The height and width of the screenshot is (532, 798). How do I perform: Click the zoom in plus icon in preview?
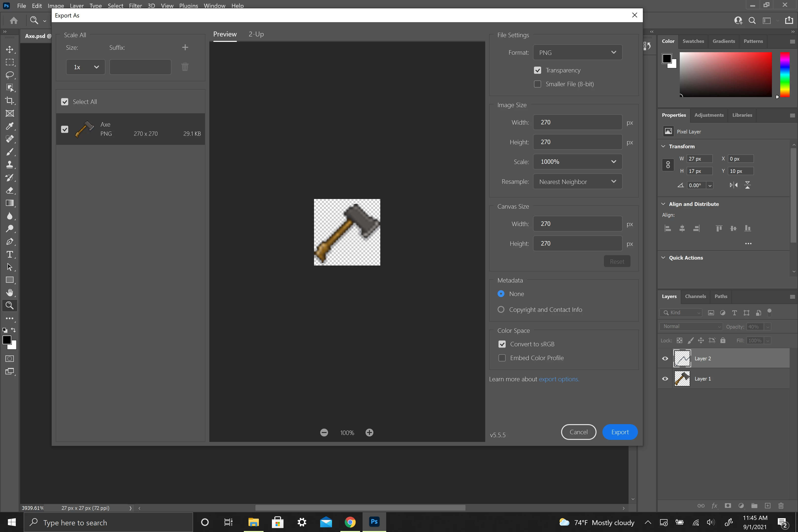369,432
